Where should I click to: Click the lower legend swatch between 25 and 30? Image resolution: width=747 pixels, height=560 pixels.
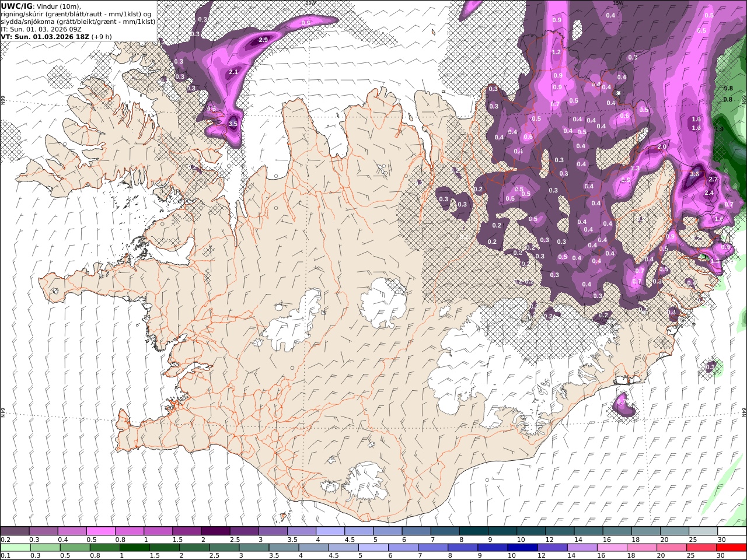pyautogui.click(x=701, y=548)
